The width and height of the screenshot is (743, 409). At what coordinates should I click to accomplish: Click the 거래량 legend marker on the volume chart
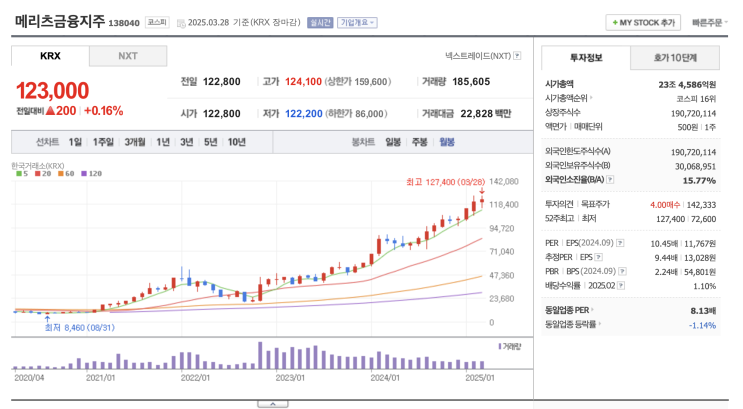(x=500, y=346)
